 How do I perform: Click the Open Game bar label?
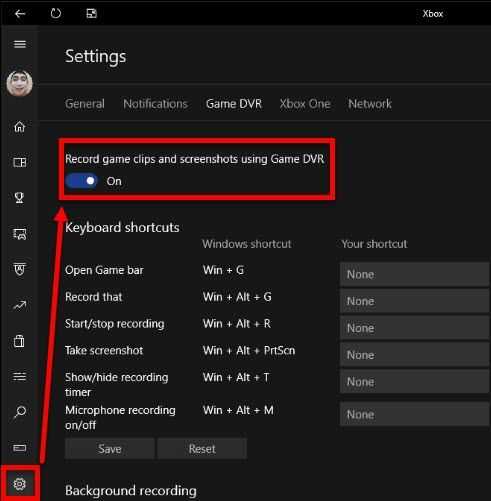(104, 270)
